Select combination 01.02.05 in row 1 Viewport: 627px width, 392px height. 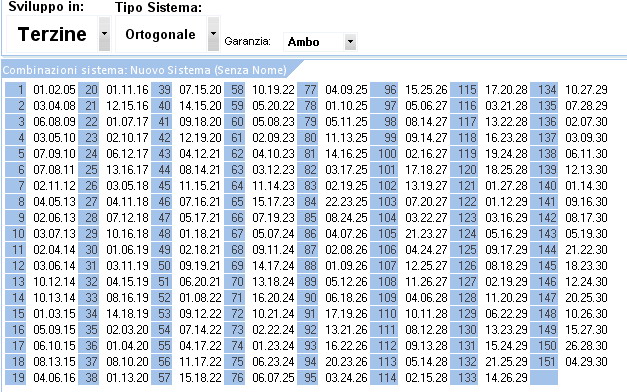54,90
